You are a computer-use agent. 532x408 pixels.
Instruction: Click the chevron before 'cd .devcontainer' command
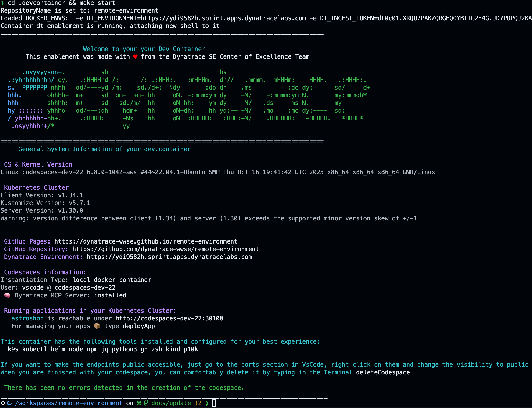click(2, 3)
